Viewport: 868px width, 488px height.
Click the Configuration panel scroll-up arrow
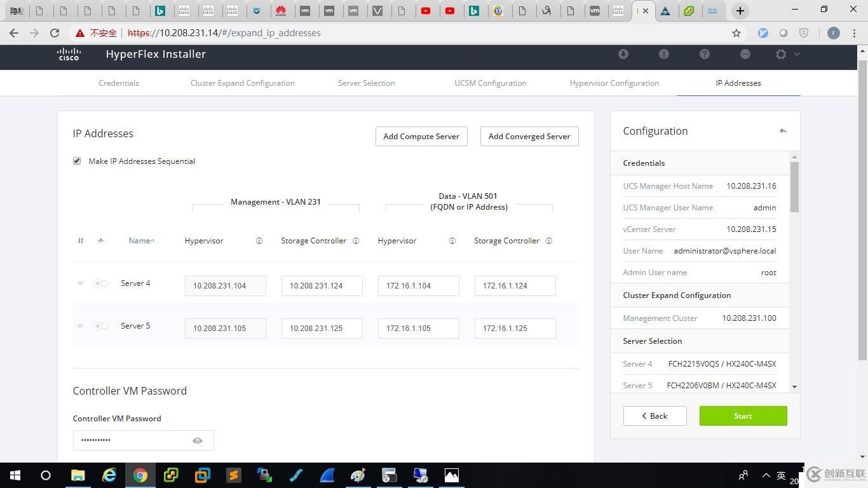(x=794, y=157)
